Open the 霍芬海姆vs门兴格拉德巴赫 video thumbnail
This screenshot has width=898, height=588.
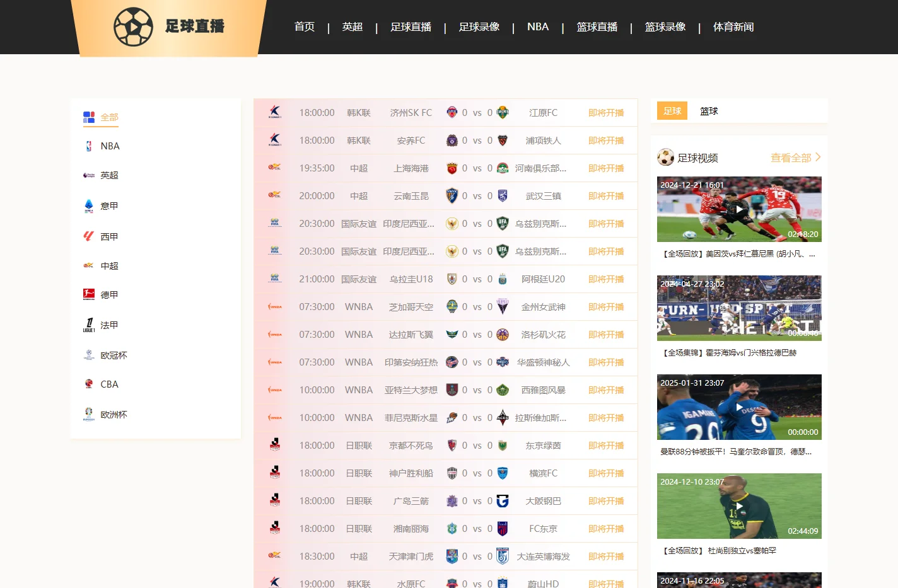(739, 308)
